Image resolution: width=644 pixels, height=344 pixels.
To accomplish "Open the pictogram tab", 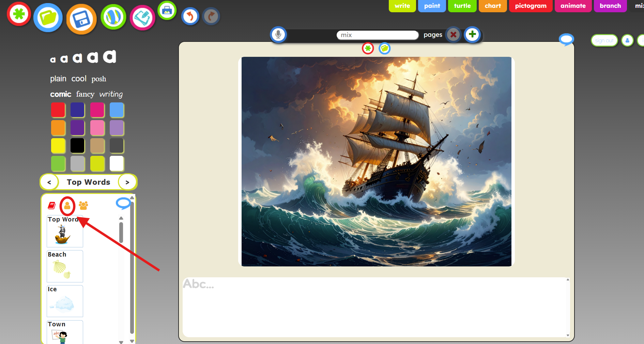I will pos(531,6).
